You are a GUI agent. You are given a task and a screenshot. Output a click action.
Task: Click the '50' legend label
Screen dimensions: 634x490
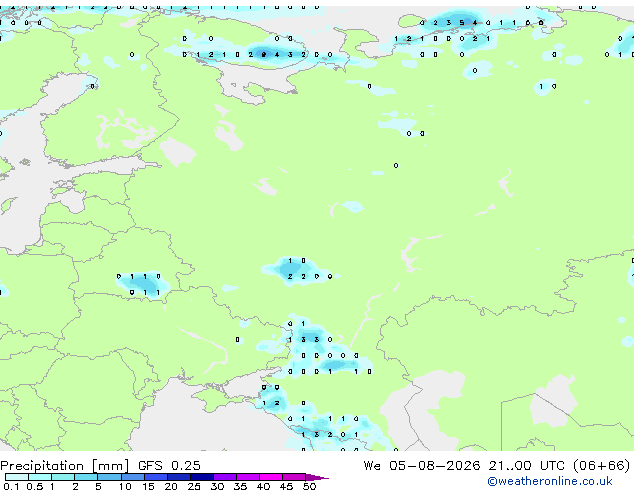(309, 486)
